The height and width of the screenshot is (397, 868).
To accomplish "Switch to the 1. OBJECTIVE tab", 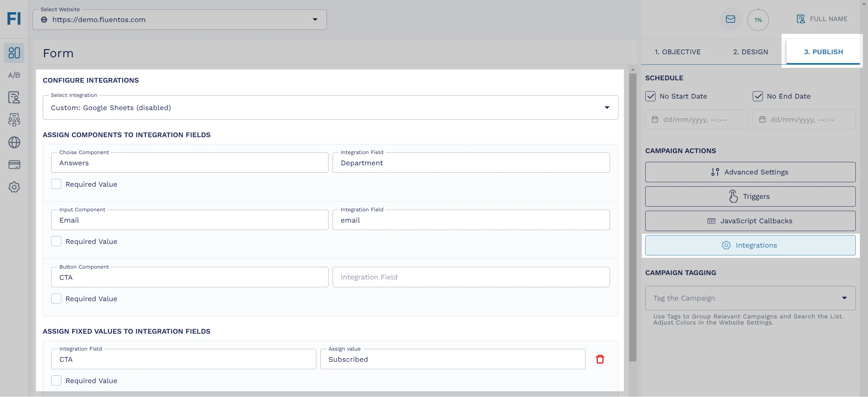I will click(677, 51).
